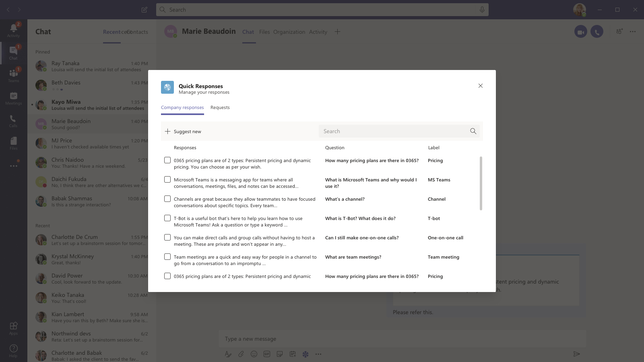Click the attach paperclip icon
Screen dimensions: 644x362
[x=241, y=354]
